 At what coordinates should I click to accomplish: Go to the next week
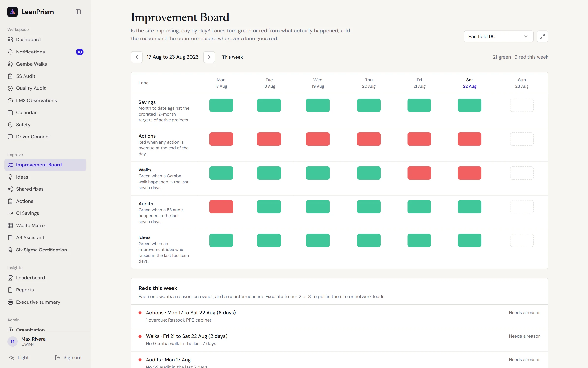coord(209,57)
